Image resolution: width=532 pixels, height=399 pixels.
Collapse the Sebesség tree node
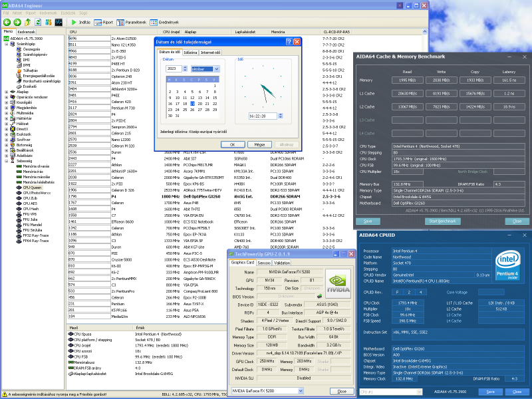6,161
